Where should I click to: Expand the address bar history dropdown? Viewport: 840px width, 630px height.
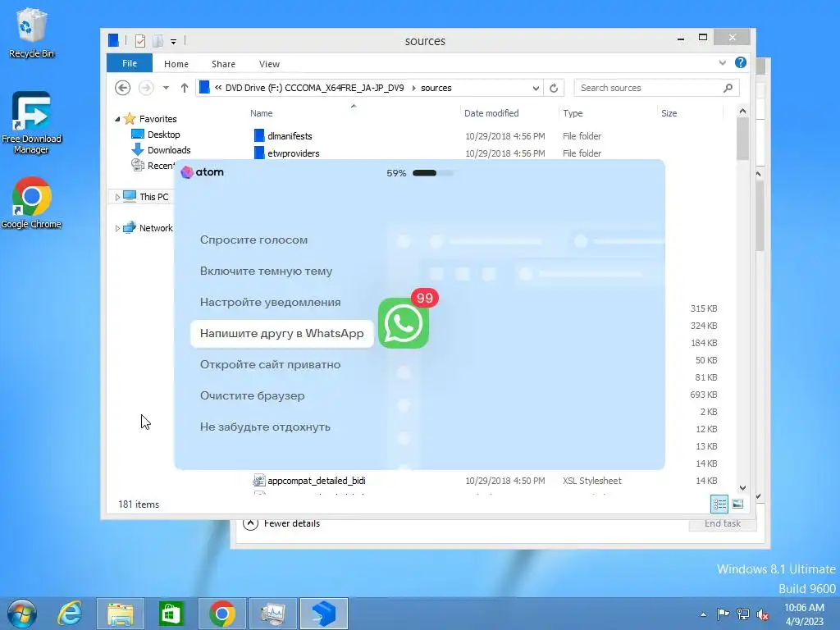536,89
